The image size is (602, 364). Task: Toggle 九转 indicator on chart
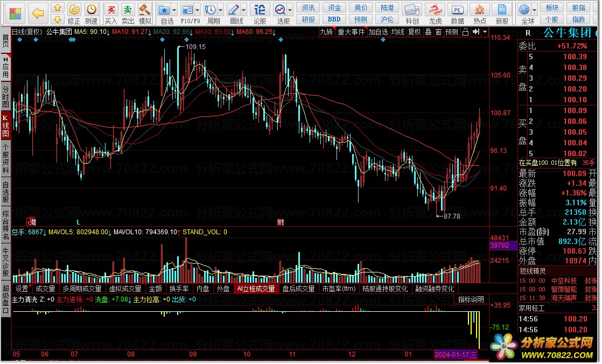click(x=326, y=32)
